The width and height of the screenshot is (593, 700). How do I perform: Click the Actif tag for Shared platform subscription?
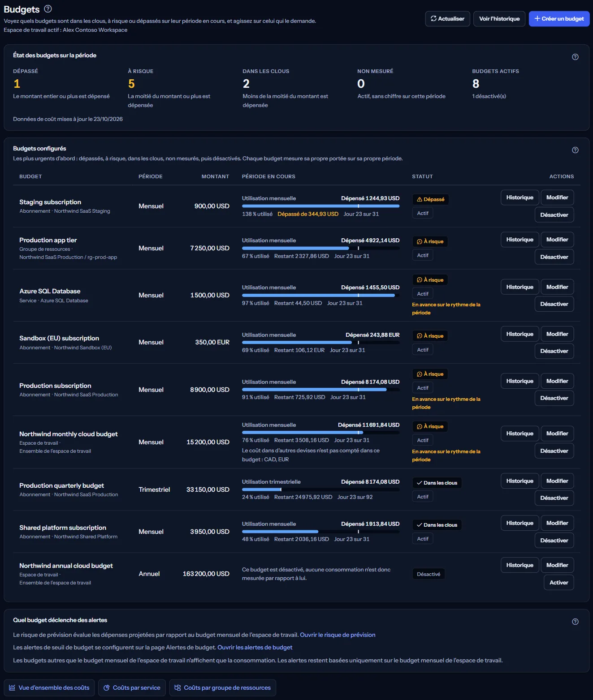[x=423, y=539]
